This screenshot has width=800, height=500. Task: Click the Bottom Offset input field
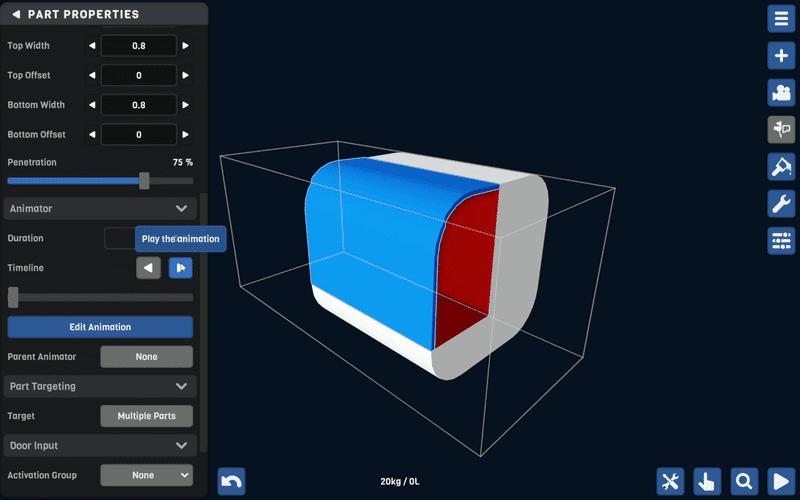point(139,135)
